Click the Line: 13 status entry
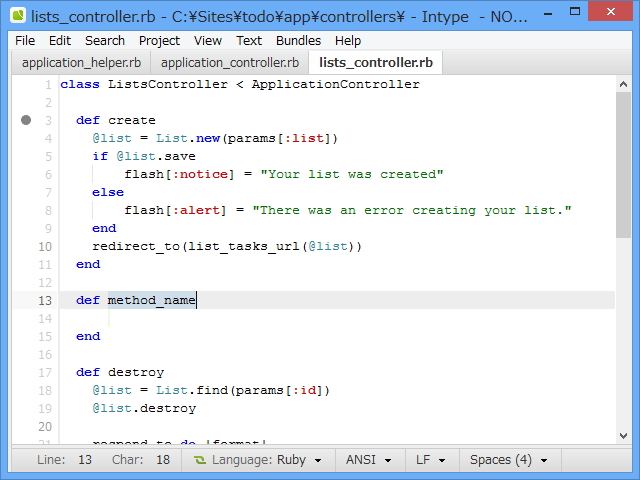This screenshot has height=480, width=640. click(64, 460)
